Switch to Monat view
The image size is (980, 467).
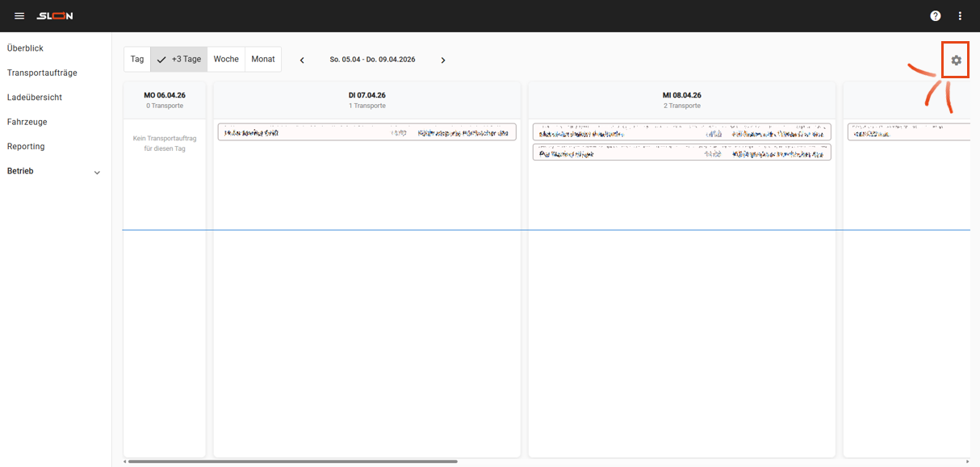pos(263,60)
